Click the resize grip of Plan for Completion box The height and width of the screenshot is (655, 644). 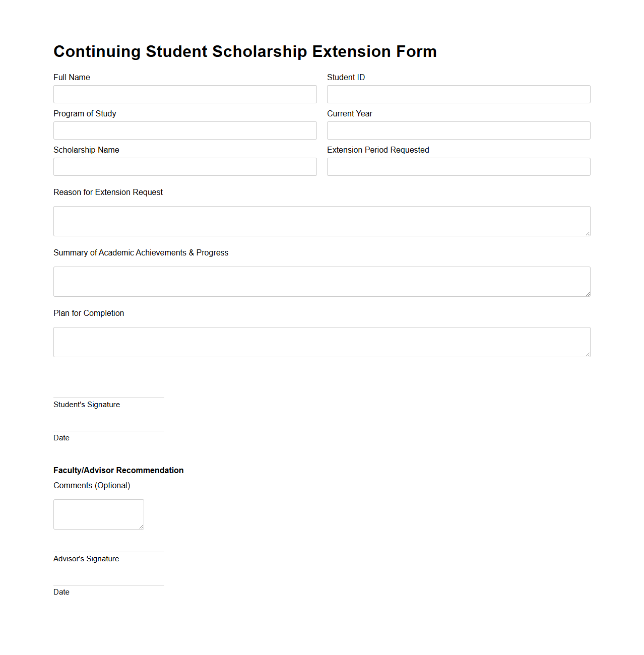587,354
